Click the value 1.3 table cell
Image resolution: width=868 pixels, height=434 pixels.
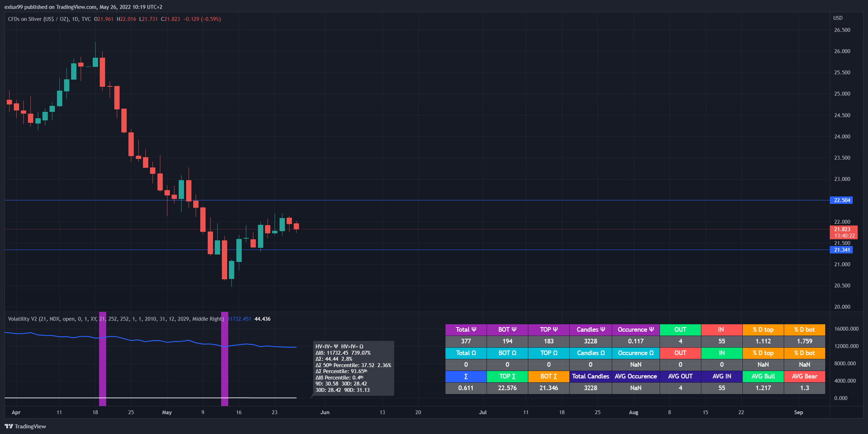[x=804, y=388]
